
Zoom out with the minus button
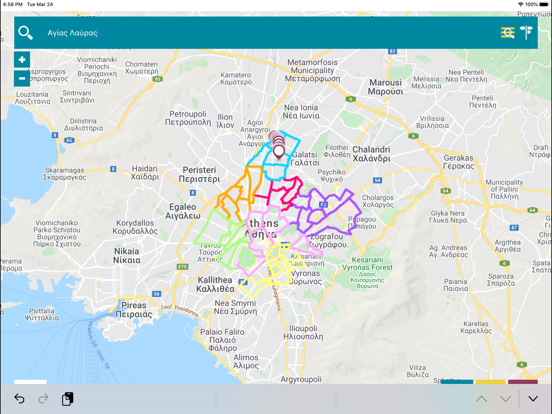pos(22,78)
